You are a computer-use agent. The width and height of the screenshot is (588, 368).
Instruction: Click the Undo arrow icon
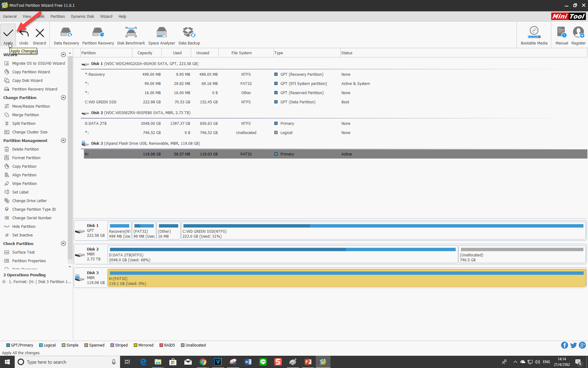point(24,33)
